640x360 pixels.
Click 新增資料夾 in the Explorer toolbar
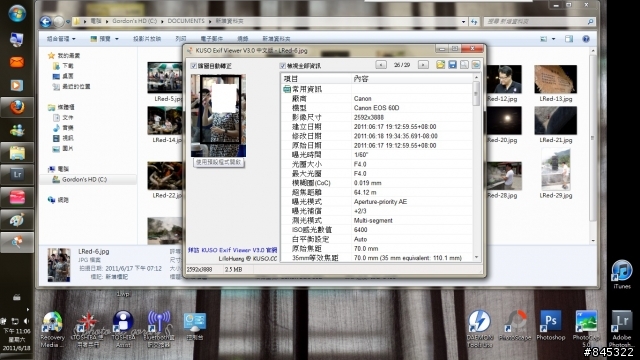[x=276, y=39]
